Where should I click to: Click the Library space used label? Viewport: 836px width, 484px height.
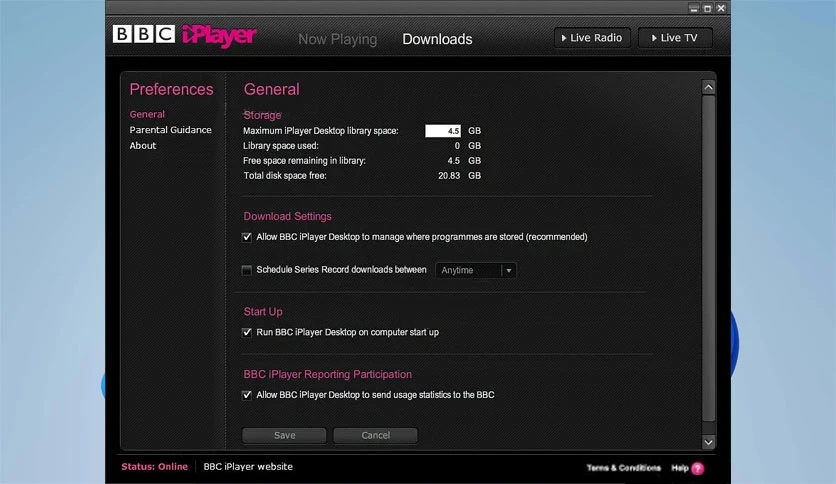(x=280, y=146)
